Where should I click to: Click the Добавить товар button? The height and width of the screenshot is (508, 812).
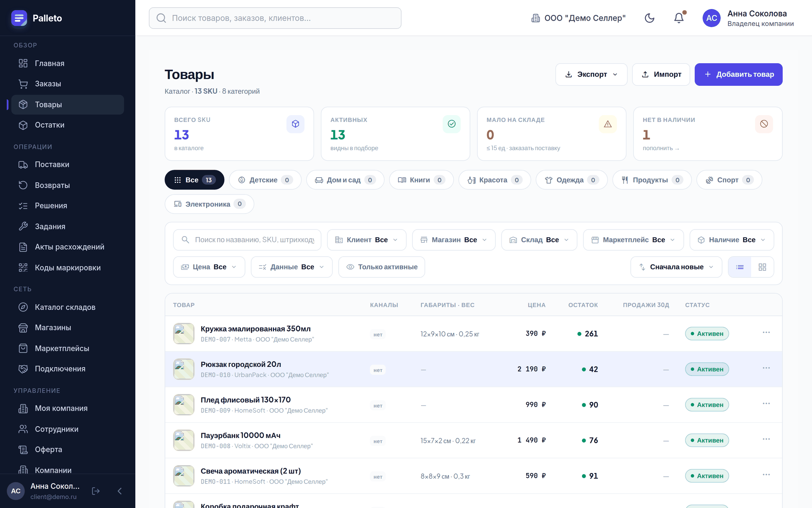tap(738, 75)
